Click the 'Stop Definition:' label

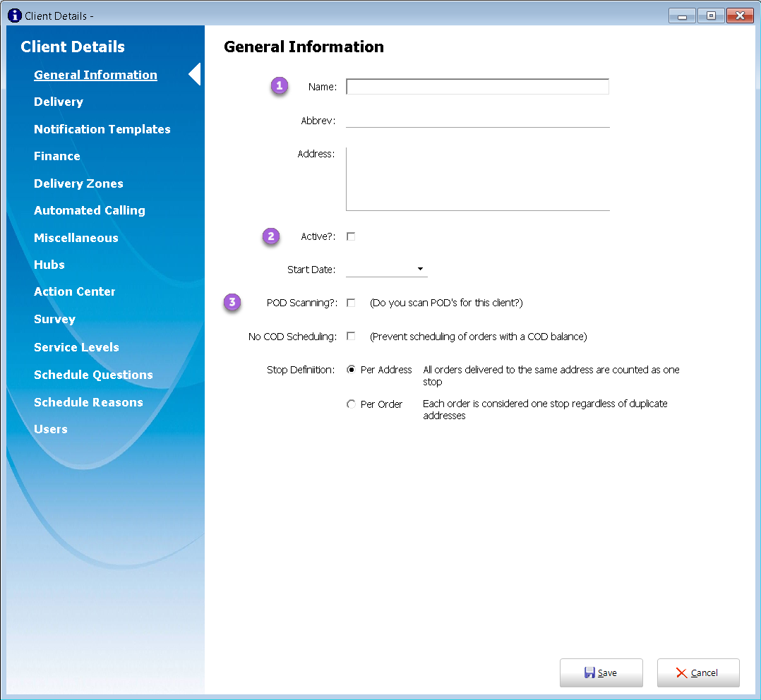pos(301,370)
